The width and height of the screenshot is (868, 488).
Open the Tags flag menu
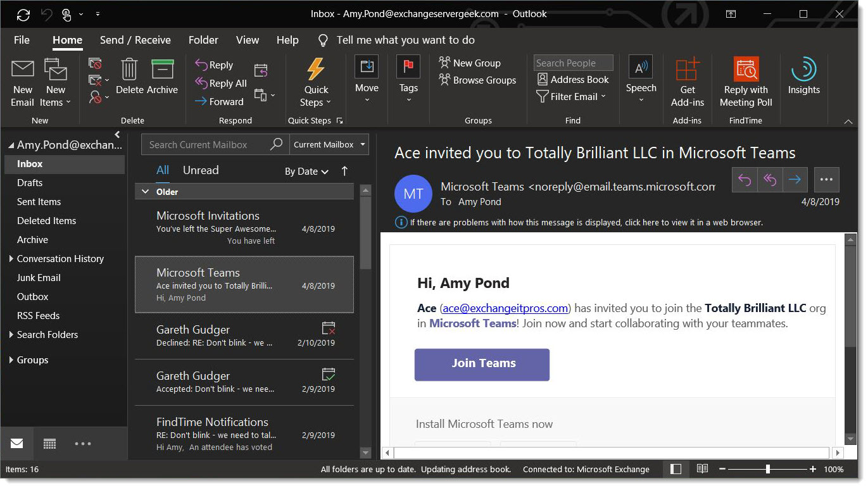tap(408, 80)
